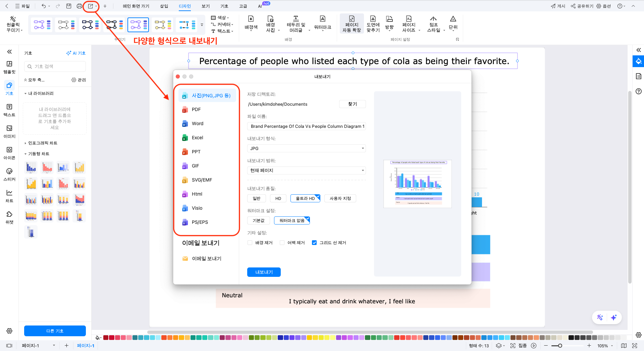Click the background color (배경색) icon
The height and width of the screenshot is (351, 644).
click(251, 23)
